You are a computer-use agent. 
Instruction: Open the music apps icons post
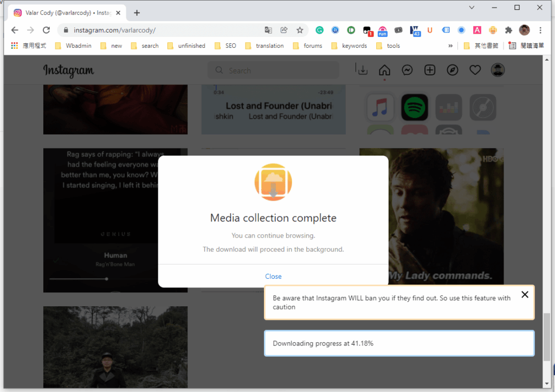[x=431, y=110]
